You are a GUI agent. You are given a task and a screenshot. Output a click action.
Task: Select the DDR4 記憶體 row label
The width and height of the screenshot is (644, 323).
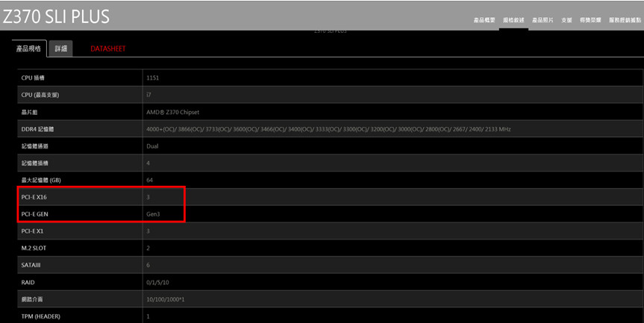(x=37, y=129)
